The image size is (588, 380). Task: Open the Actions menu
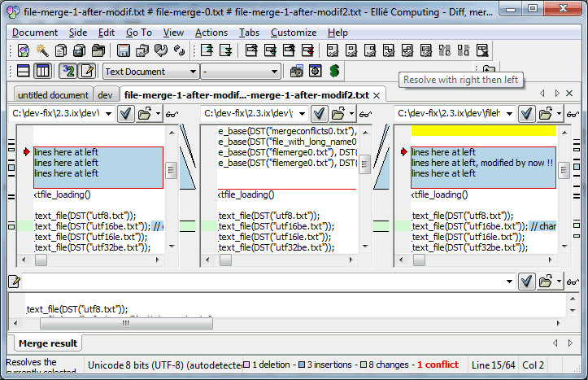point(211,33)
